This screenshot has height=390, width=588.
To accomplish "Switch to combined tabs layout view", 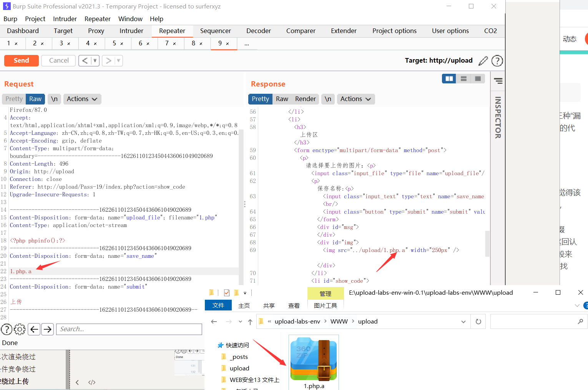I will 478,79.
